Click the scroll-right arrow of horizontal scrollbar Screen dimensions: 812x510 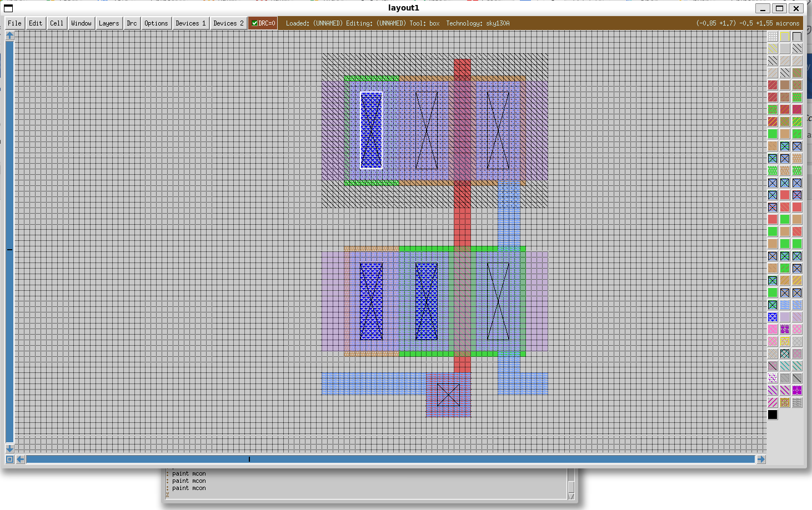pyautogui.click(x=761, y=459)
